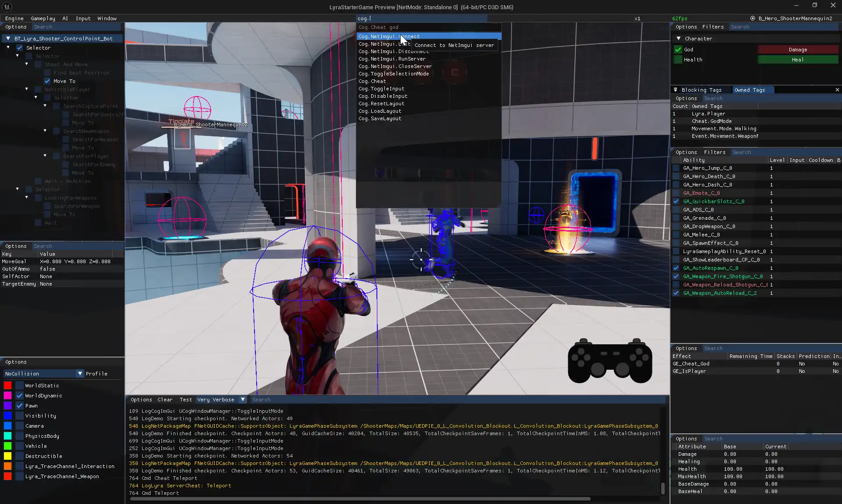Open the Very Verbose log level dropdown

[243, 400]
